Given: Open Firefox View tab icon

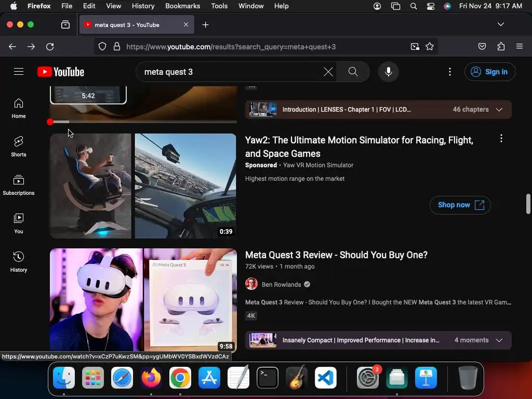Looking at the screenshot, I should coord(65,24).
